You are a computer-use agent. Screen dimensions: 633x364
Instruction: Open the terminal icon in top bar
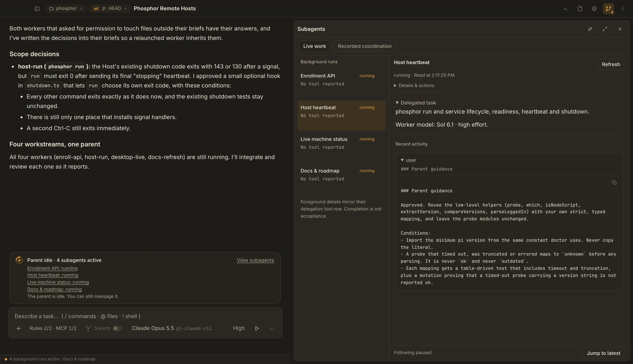[x=566, y=9]
